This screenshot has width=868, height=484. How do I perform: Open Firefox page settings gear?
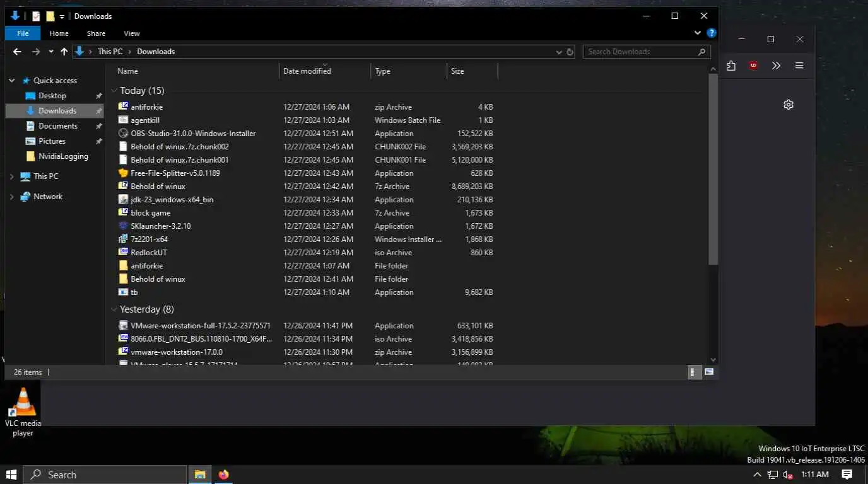pyautogui.click(x=789, y=105)
